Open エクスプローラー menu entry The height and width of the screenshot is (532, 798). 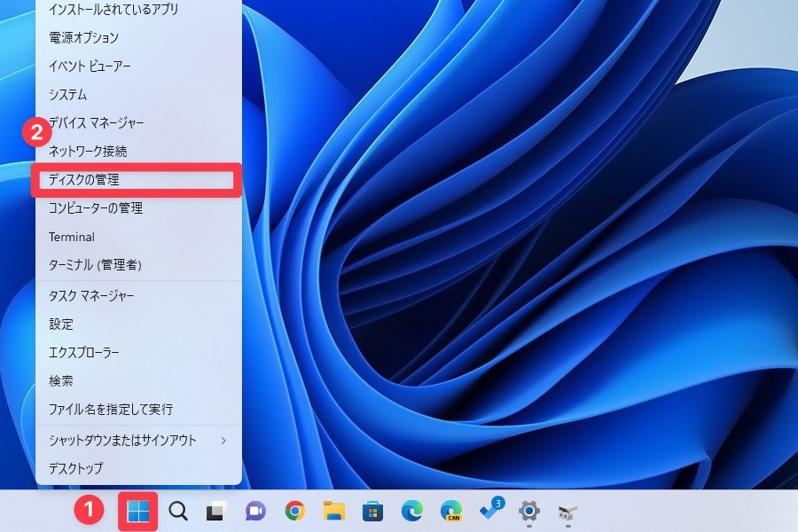click(x=138, y=352)
